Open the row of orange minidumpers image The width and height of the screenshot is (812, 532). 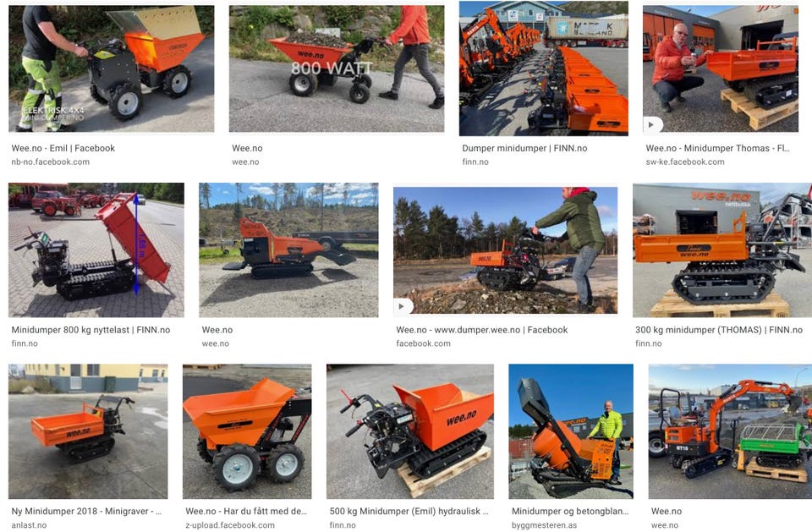[544, 69]
